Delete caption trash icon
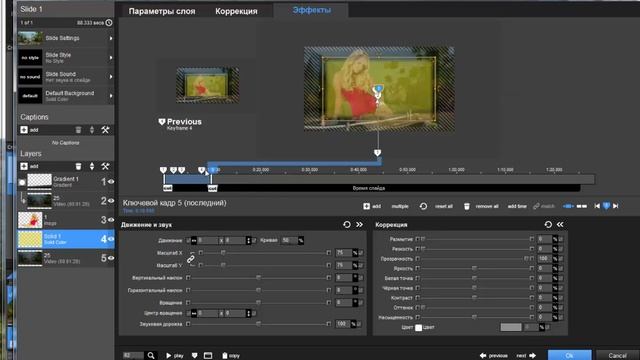Viewport: 640px width, 360px height. 78,130
